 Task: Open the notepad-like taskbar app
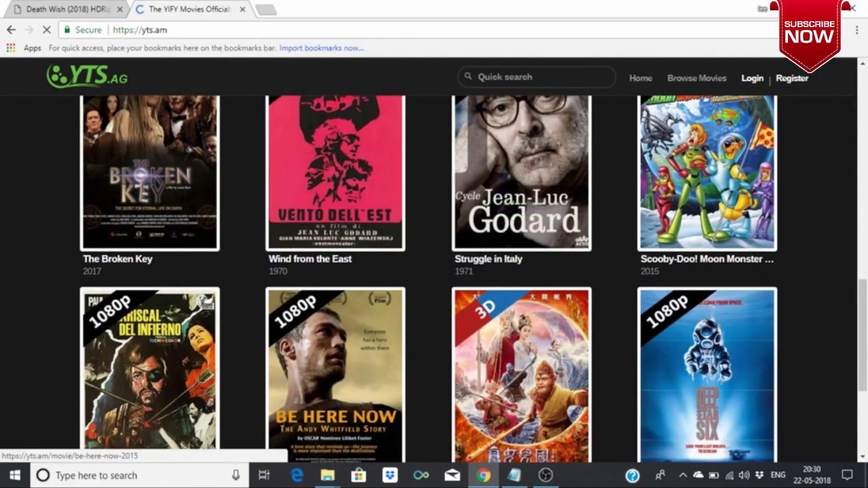(515, 475)
